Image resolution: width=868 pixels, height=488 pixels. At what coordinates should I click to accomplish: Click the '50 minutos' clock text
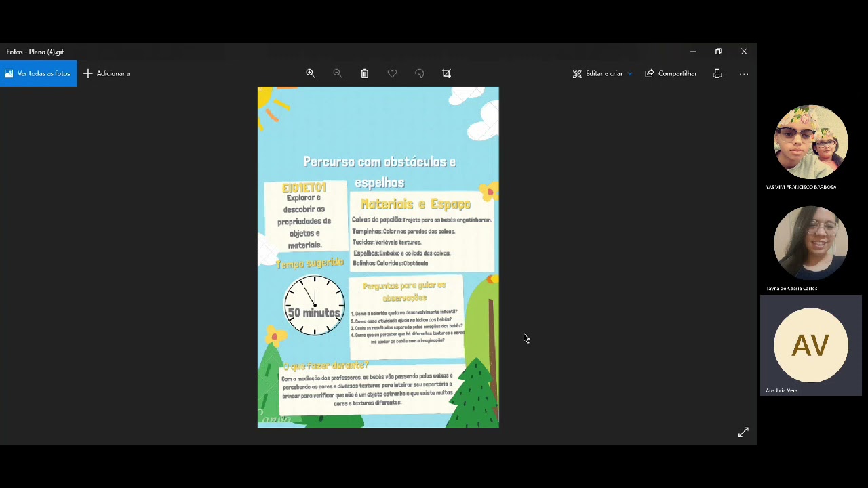coord(313,313)
